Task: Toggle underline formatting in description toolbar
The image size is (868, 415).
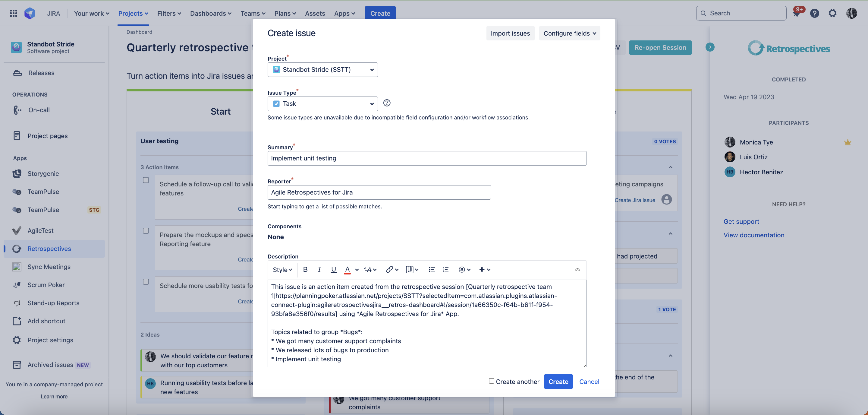Action: [x=333, y=269]
